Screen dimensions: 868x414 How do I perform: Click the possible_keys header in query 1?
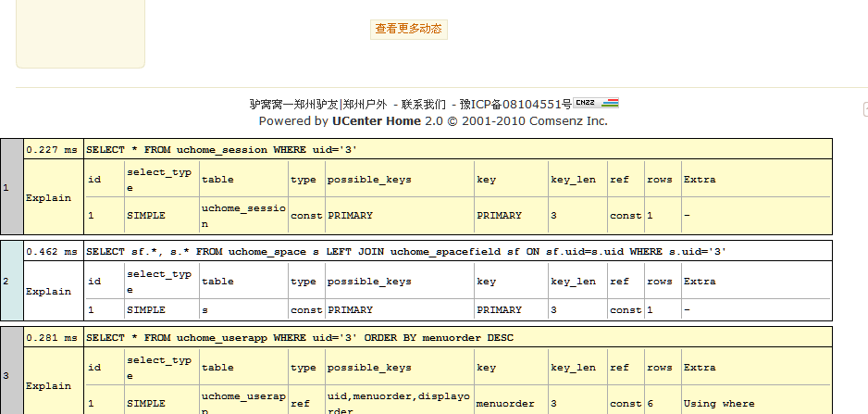[369, 180]
